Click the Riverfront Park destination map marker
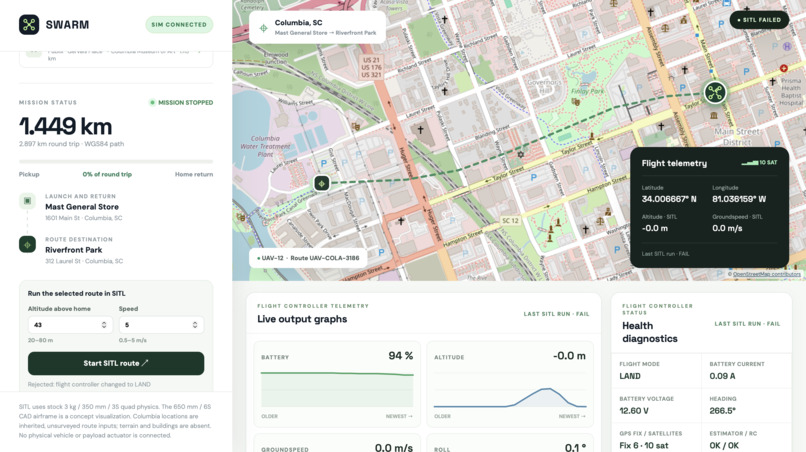This screenshot has height=452, width=806. click(322, 183)
